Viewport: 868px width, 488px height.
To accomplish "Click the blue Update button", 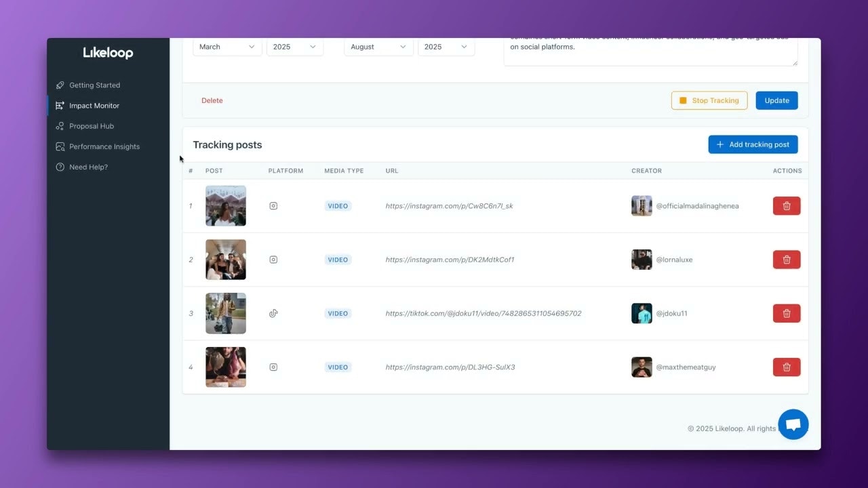I will (x=776, y=100).
